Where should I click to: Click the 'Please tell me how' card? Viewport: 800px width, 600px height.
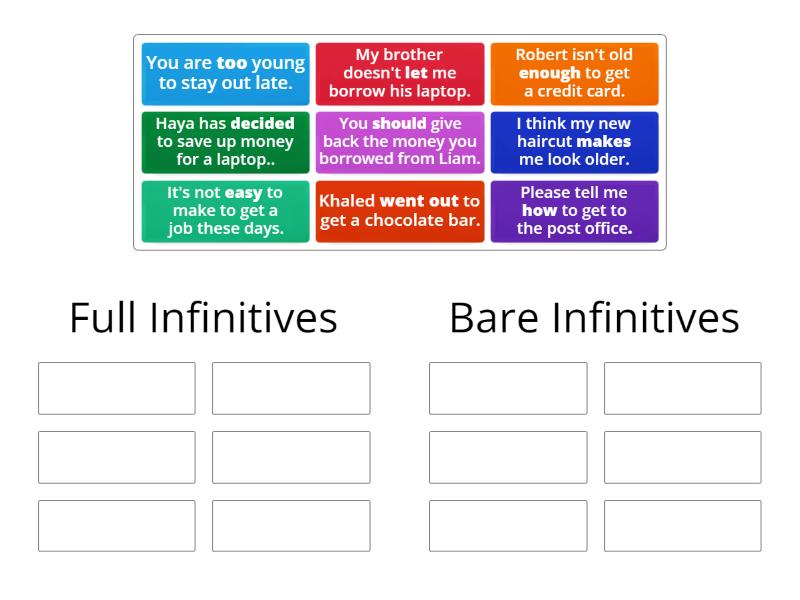click(575, 210)
